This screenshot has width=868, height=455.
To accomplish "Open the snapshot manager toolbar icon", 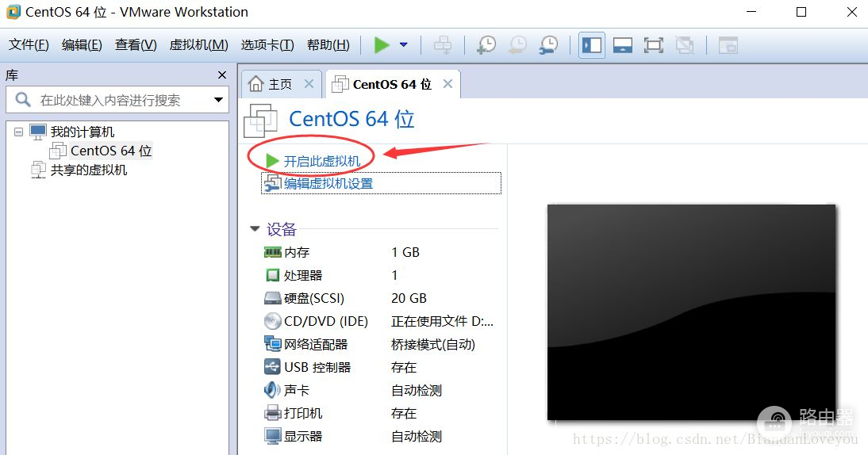I will click(x=547, y=45).
